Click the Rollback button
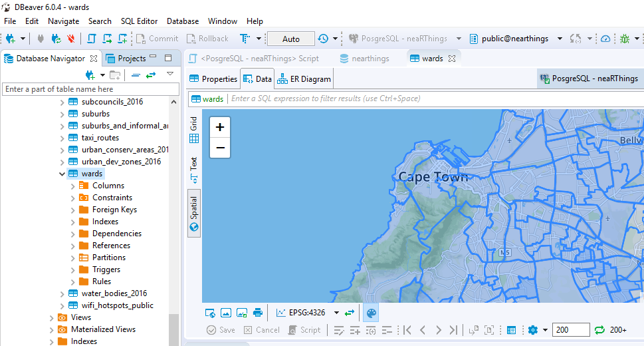644x346 pixels. [207, 39]
